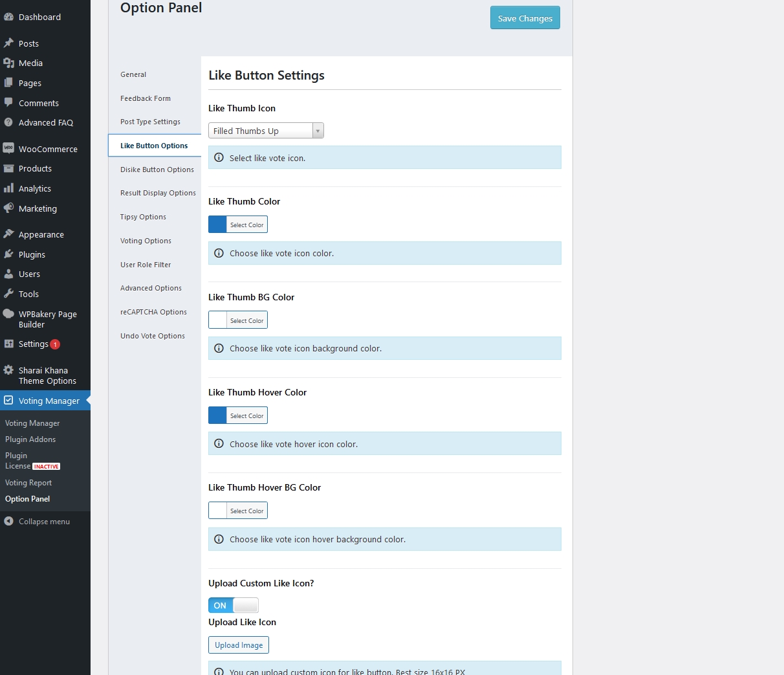Viewport: 784px width, 675px height.
Task: Pick the Like Thumb BG Color swatch
Action: coord(218,320)
